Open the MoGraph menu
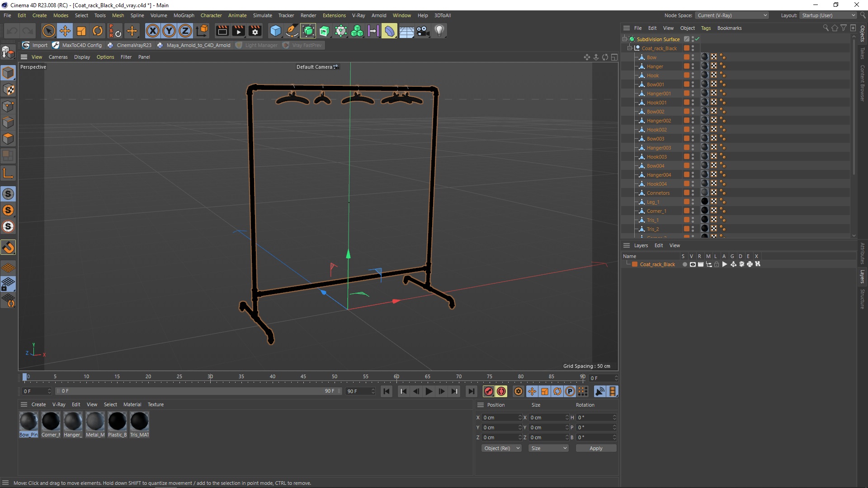 [x=184, y=15]
